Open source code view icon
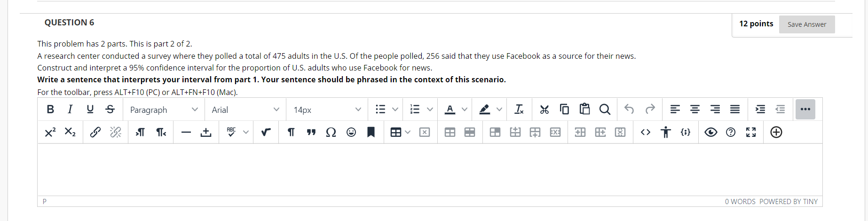The image size is (868, 221). pyautogui.click(x=646, y=132)
